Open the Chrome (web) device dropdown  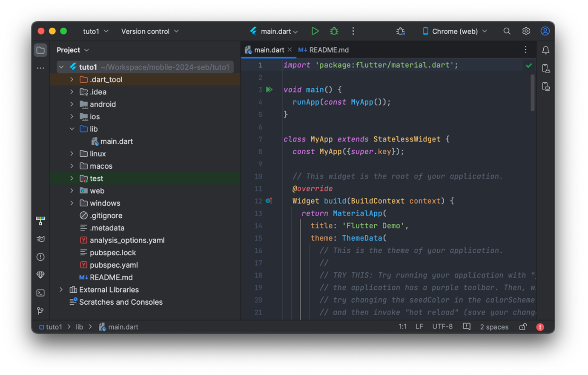[x=454, y=31]
